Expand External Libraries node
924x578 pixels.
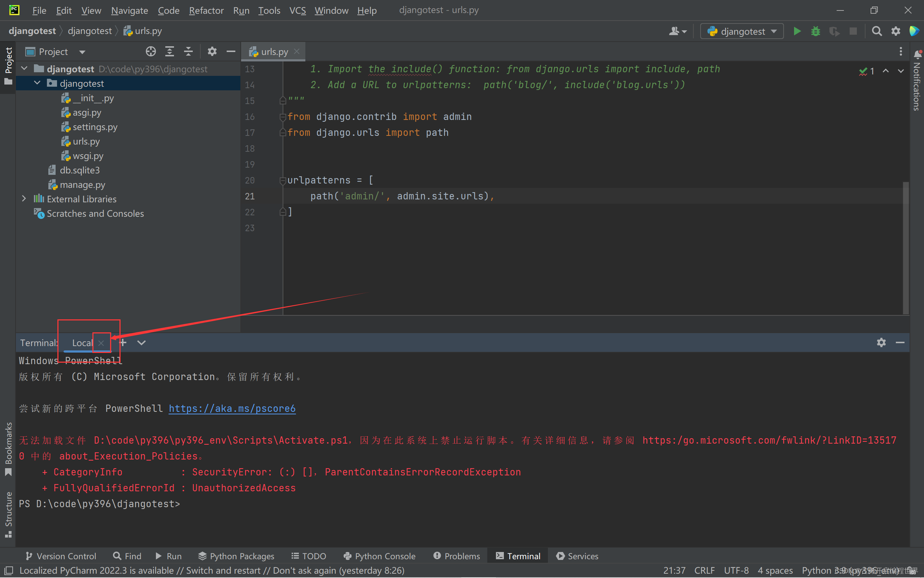click(x=24, y=199)
